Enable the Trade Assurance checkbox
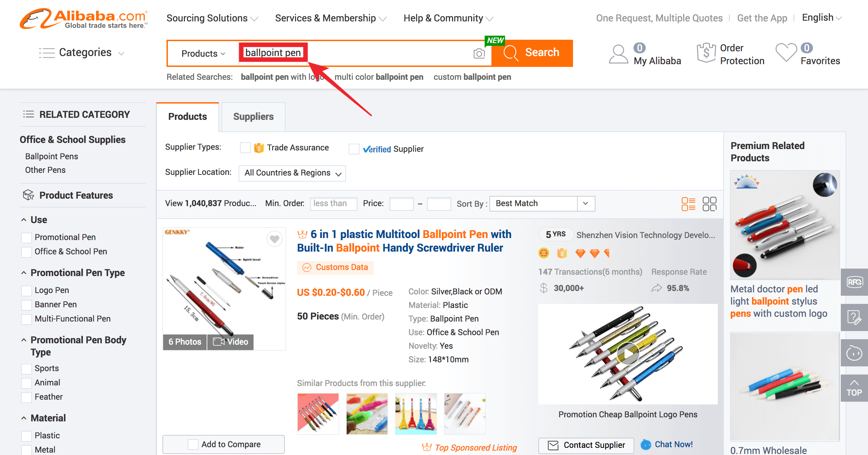Screen dimensions: 868x455 [x=245, y=148]
